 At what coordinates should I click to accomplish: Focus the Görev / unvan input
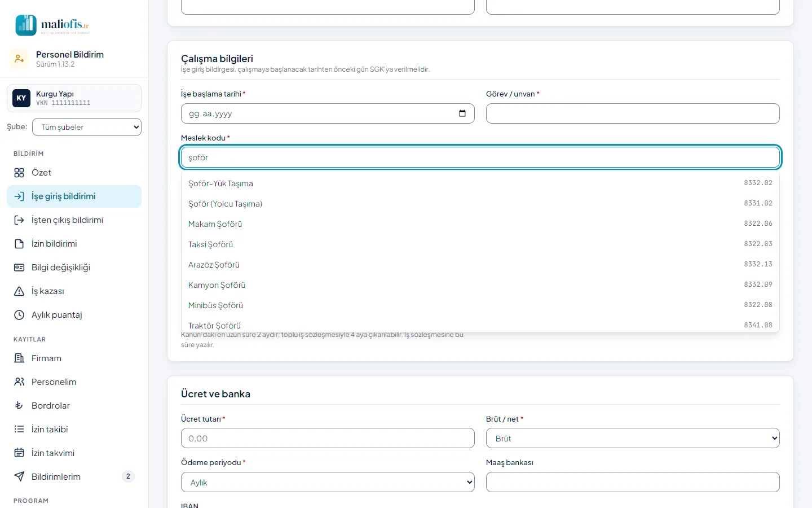click(633, 113)
